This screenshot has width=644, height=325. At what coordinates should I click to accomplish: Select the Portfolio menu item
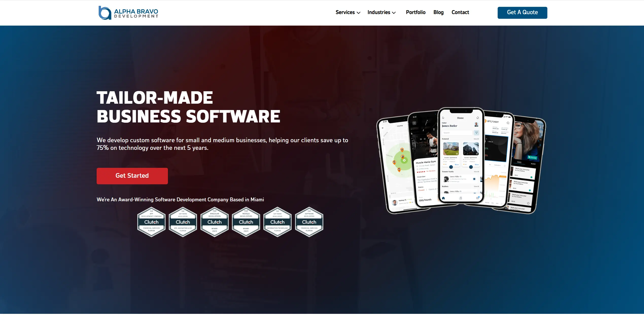[415, 12]
